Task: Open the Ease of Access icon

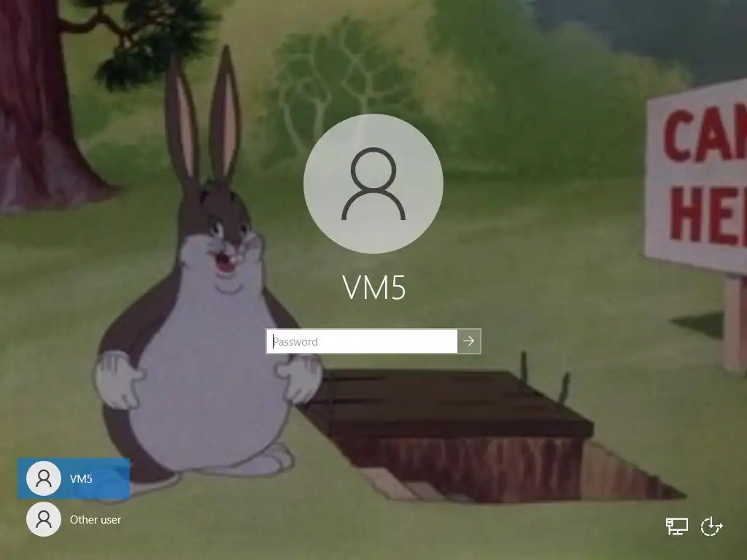Action: point(712,526)
